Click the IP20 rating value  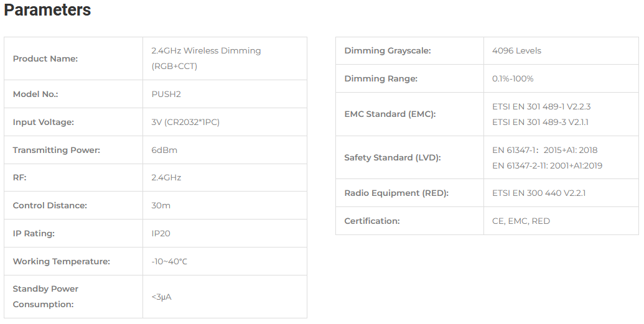pos(161,233)
